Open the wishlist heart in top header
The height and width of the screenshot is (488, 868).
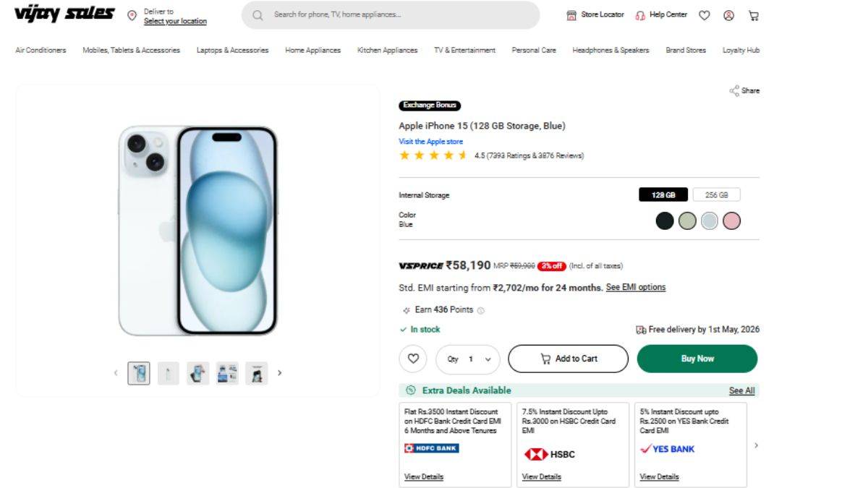pos(704,15)
